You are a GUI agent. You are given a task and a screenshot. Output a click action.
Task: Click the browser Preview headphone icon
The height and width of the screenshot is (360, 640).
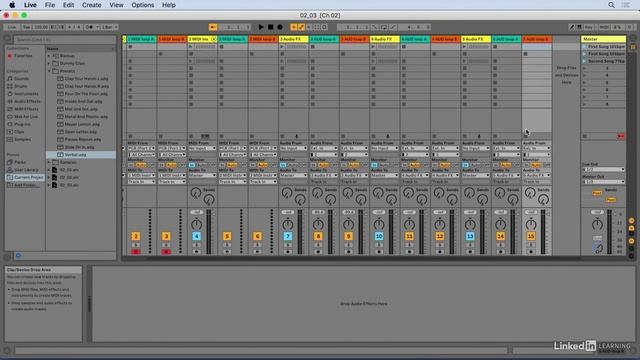tap(18, 256)
